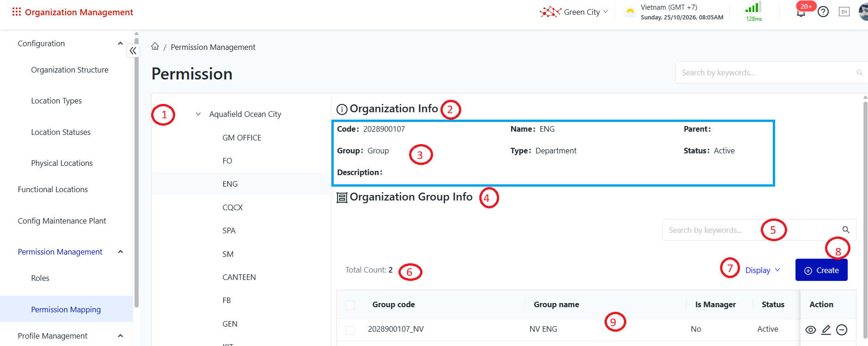
Task: Open Config Maintenance Plant in sidebar
Action: pos(62,221)
